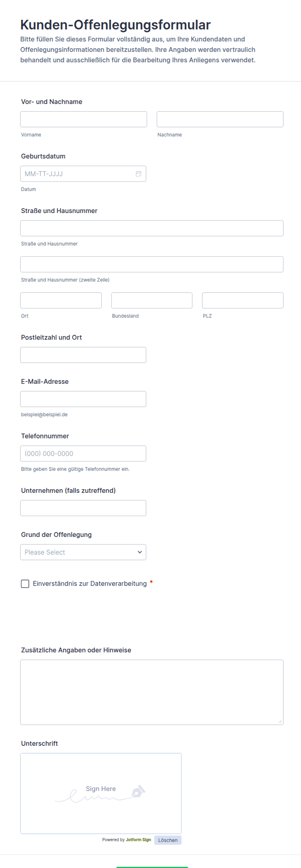
Task: Focus the Vorname input field
Action: [84, 119]
